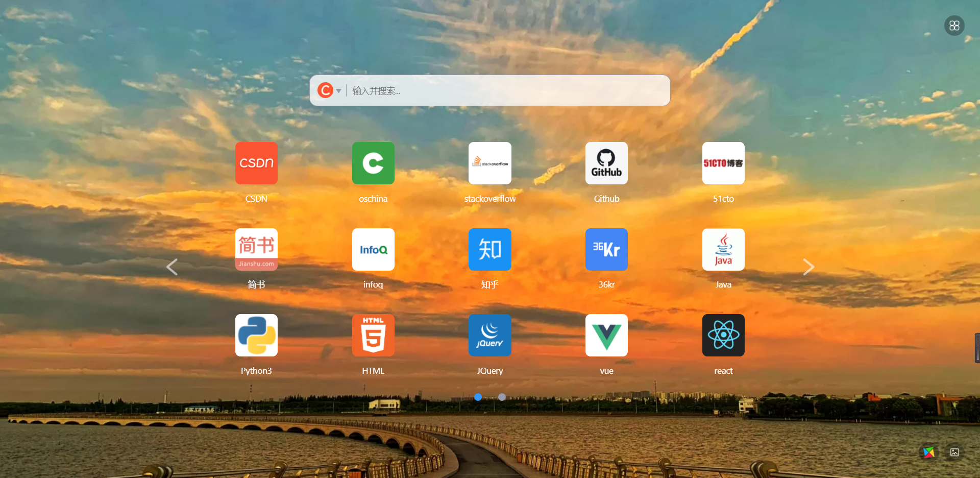Open the 51CTO blog shortcut icon

723,163
